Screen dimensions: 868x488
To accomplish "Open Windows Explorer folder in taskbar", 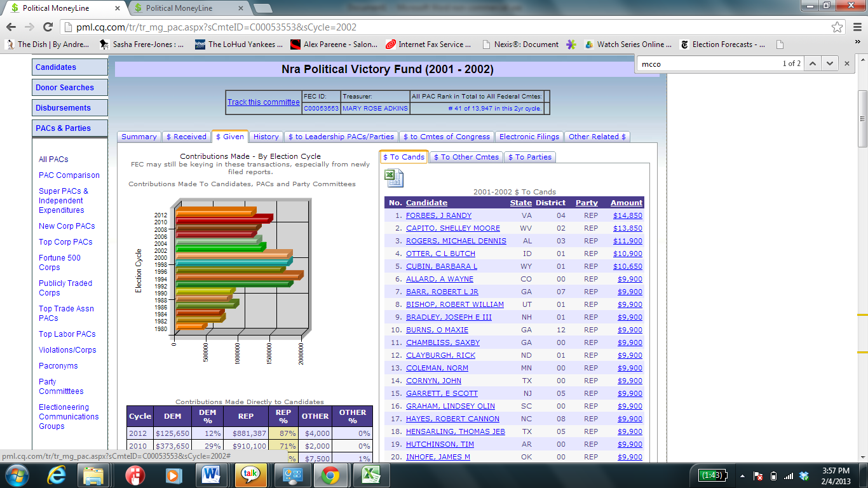I will [93, 475].
